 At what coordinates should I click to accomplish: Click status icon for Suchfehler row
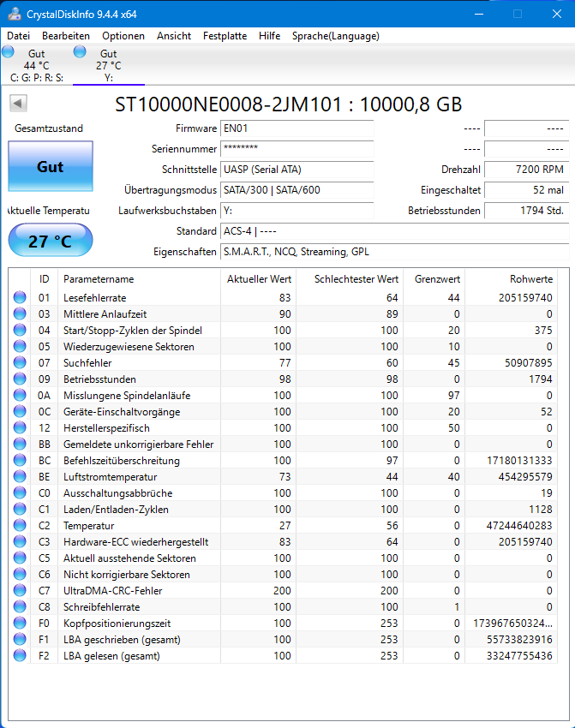point(20,362)
